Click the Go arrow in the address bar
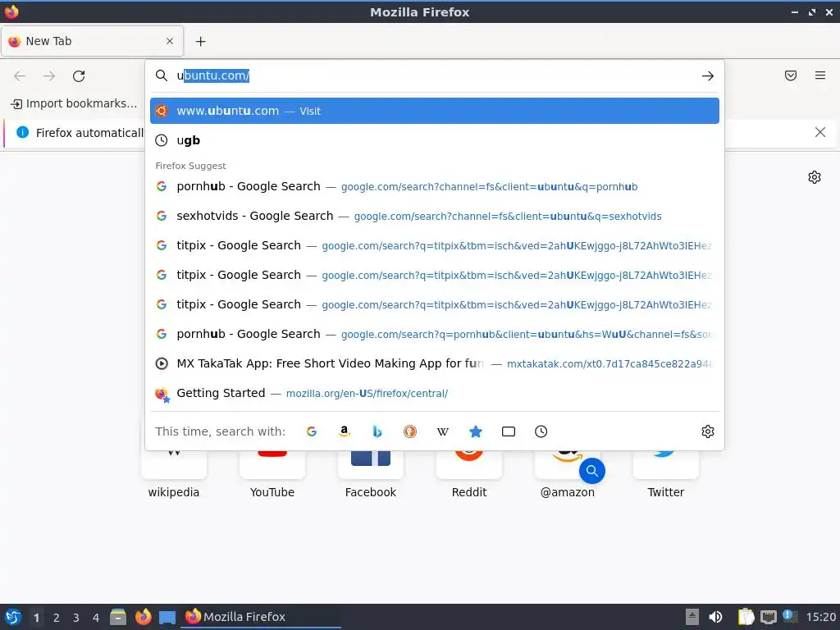Image resolution: width=840 pixels, height=630 pixels. click(x=708, y=76)
